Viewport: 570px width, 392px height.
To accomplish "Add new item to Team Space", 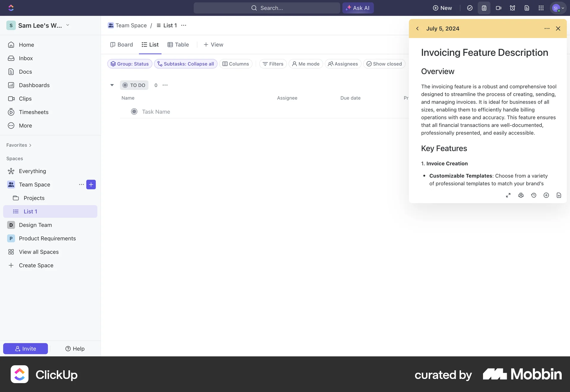I will 91,184.
